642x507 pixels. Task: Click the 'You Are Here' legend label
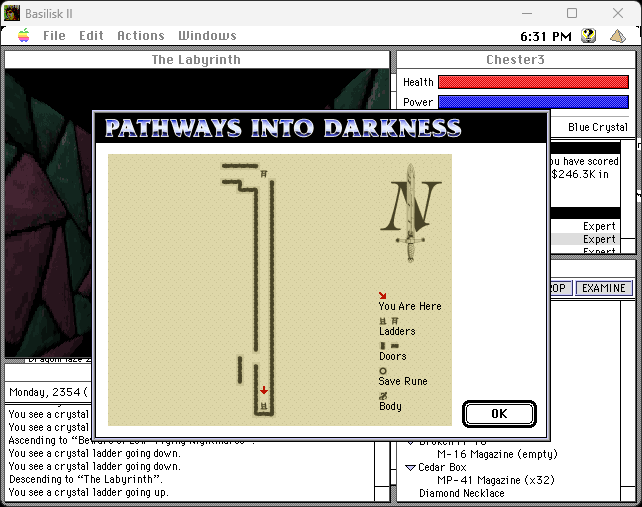pyautogui.click(x=410, y=306)
